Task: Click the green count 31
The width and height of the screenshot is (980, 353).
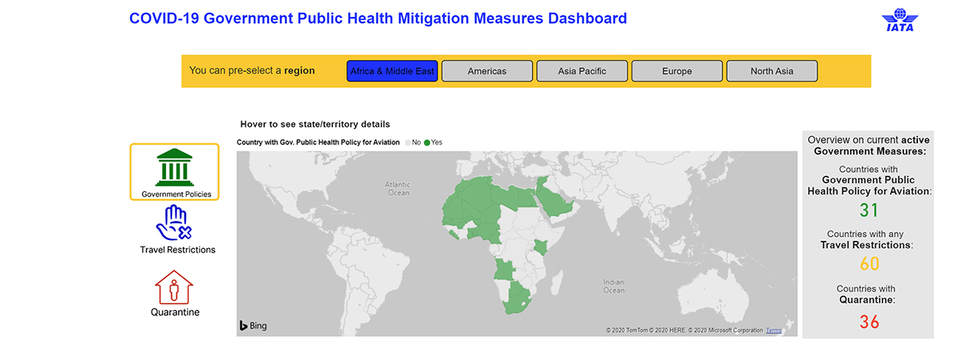Action: click(869, 210)
